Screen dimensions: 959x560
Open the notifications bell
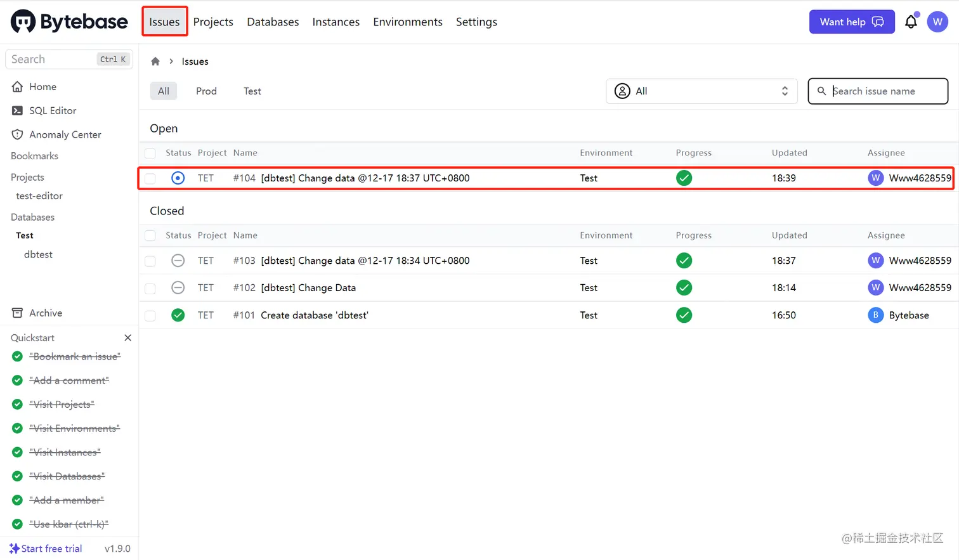911,22
